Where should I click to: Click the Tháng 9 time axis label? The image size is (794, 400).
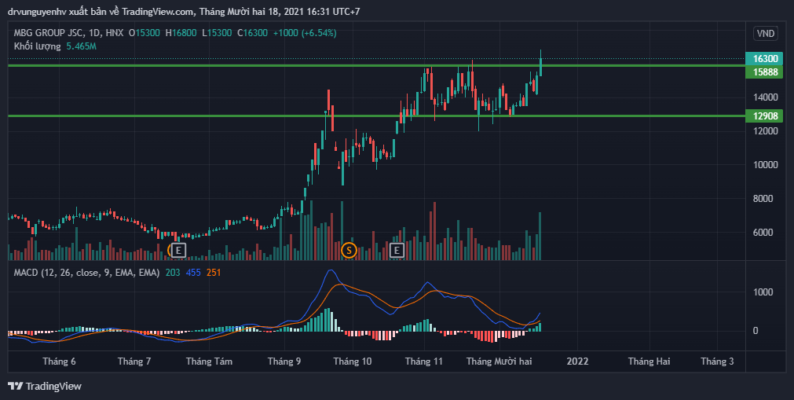(x=284, y=361)
